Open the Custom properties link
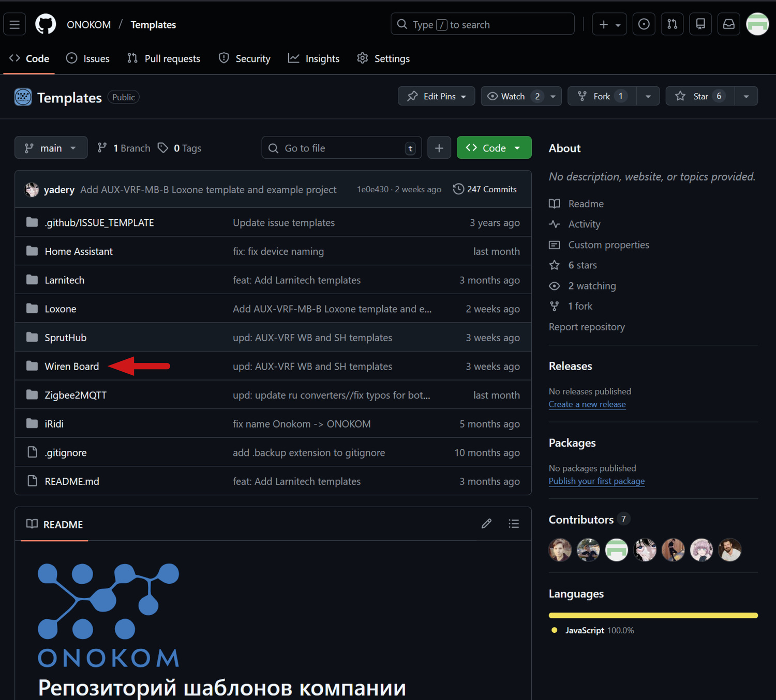The height and width of the screenshot is (700, 776). point(599,245)
